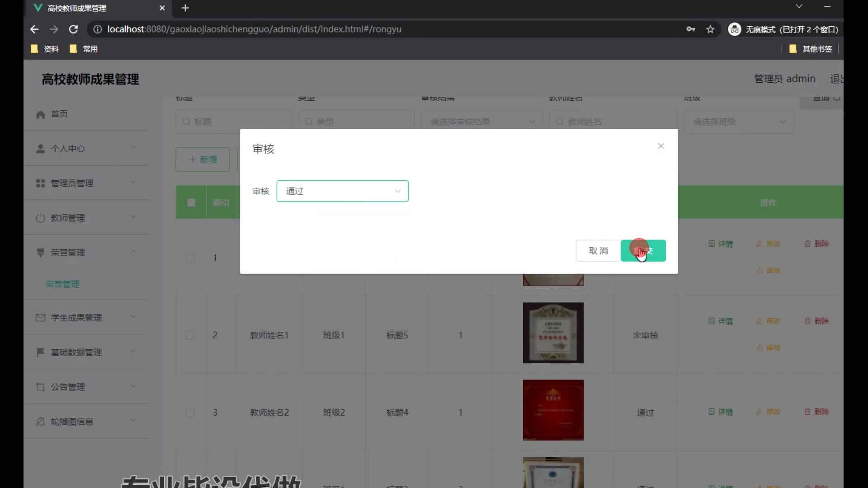Bookmark this page with star icon
The width and height of the screenshot is (868, 488).
[x=710, y=29]
